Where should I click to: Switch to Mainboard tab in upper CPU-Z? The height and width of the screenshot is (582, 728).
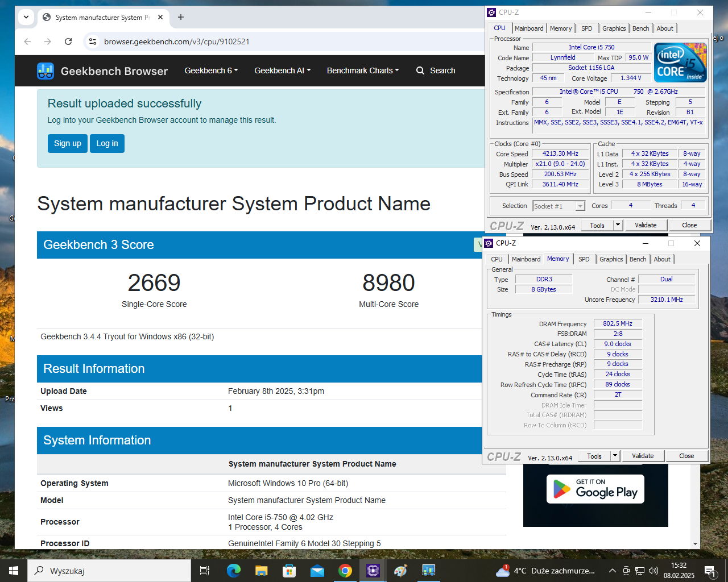pyautogui.click(x=529, y=28)
